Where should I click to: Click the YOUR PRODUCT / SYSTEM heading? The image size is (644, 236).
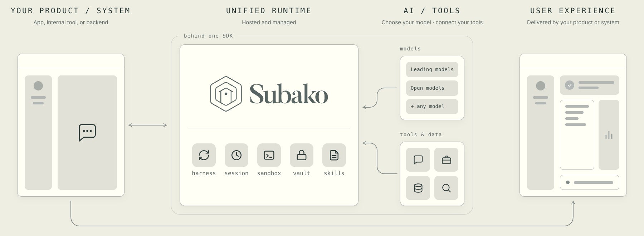(70, 11)
